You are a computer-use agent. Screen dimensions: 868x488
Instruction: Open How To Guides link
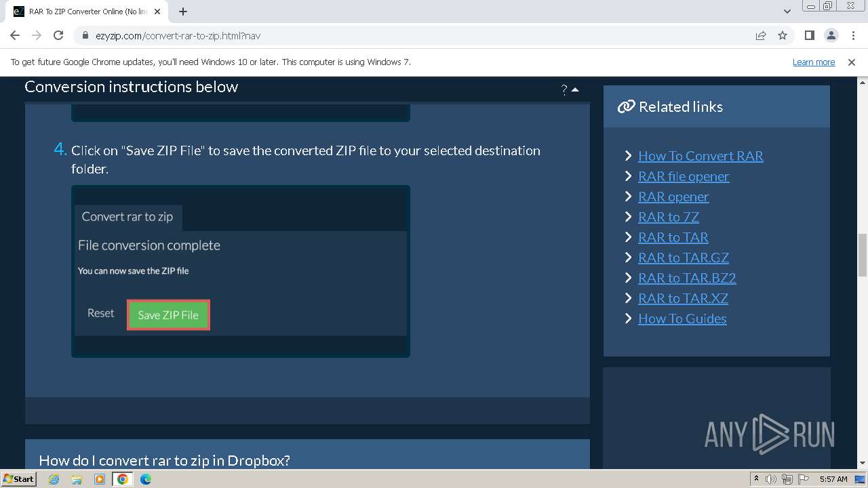point(682,319)
